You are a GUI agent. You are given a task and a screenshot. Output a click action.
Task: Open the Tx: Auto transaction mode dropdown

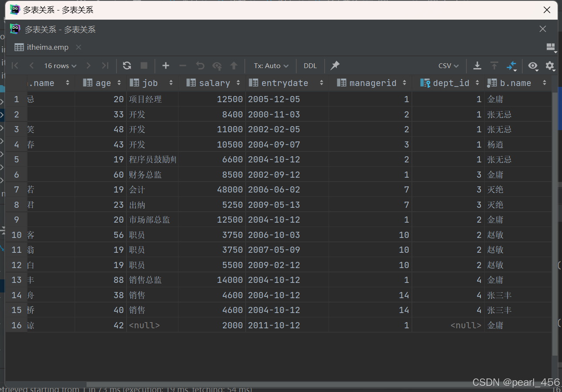coord(271,65)
